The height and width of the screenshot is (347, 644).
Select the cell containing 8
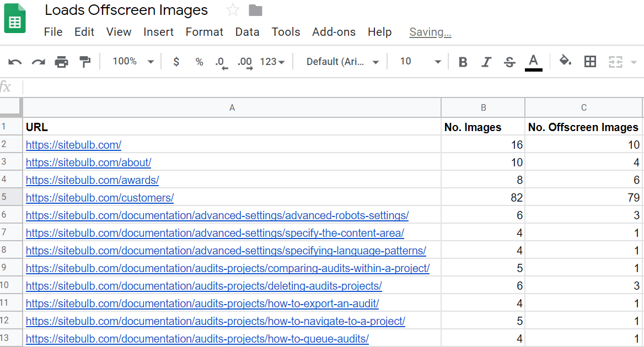[484, 180]
